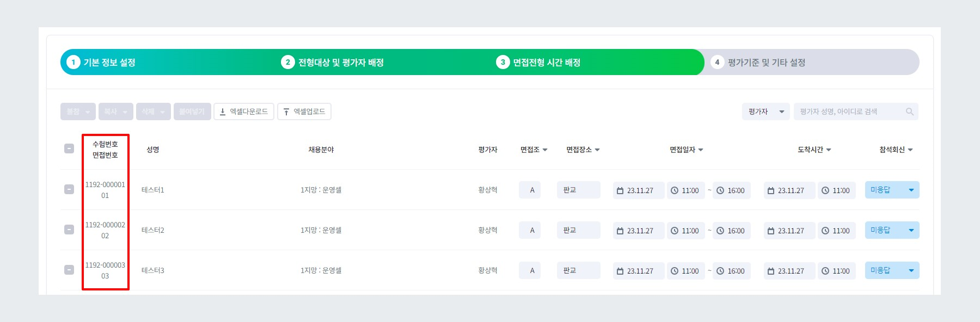
Task: Click the clock icon on 테스터3's 11:00 start time
Action: [x=675, y=270]
